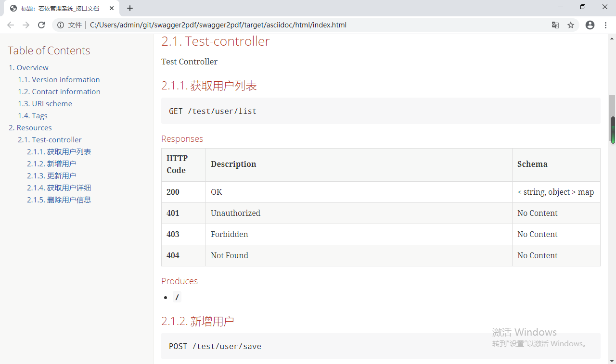Click the Test Controller description text
The image size is (616, 364).
(x=190, y=62)
